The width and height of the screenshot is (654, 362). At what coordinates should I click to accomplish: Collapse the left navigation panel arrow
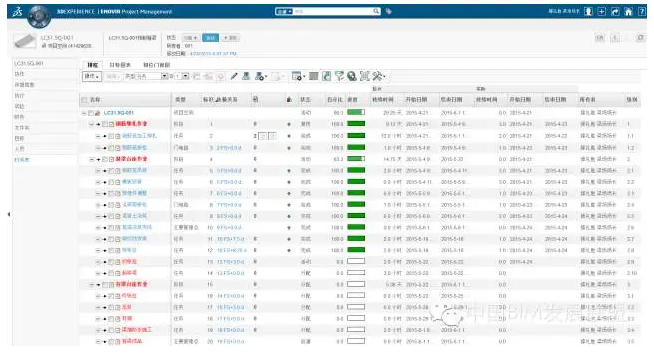coord(9,214)
